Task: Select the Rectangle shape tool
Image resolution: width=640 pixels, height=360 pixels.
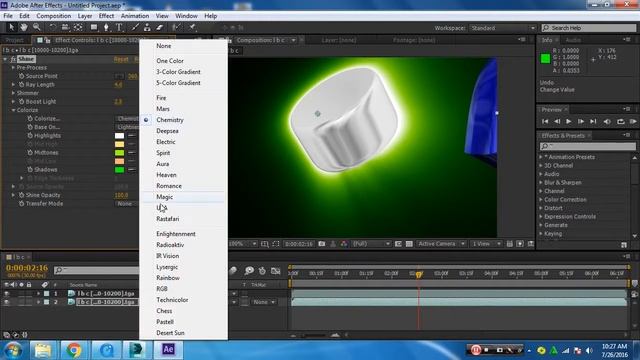Action: [94, 27]
